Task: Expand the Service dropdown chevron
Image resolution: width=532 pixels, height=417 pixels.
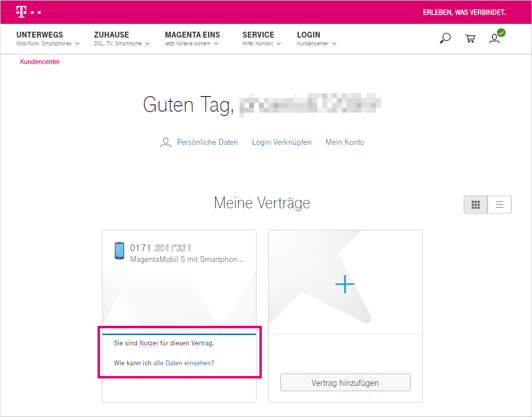Action: tap(278, 43)
